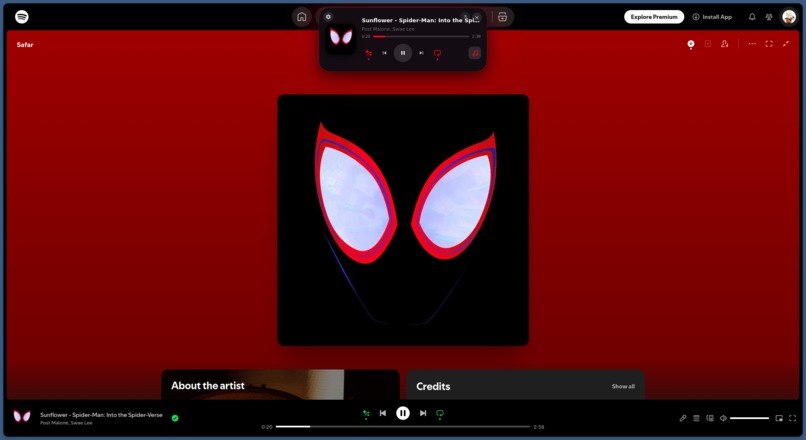Click the Safar playlist title
Screen dimensions: 806x440
25,45
